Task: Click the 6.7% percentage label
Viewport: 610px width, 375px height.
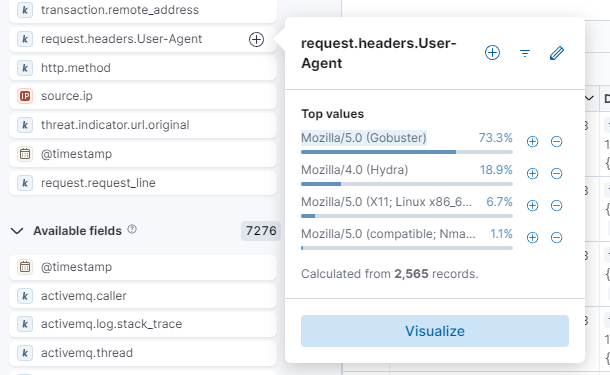Action: pos(499,202)
